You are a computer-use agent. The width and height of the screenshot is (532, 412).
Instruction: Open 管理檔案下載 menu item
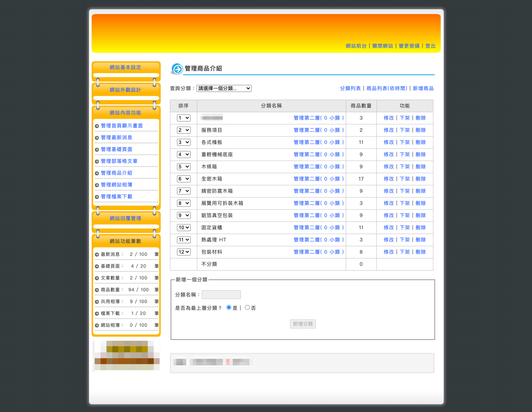click(117, 196)
